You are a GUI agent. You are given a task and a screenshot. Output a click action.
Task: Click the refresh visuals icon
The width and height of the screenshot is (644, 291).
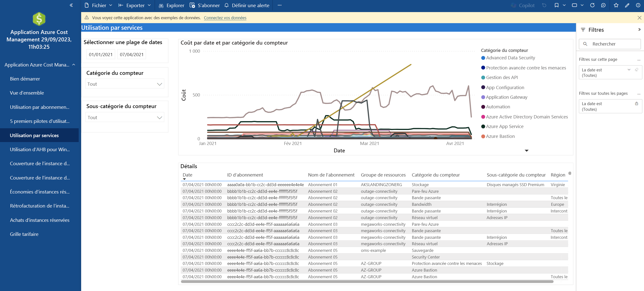(x=592, y=5)
